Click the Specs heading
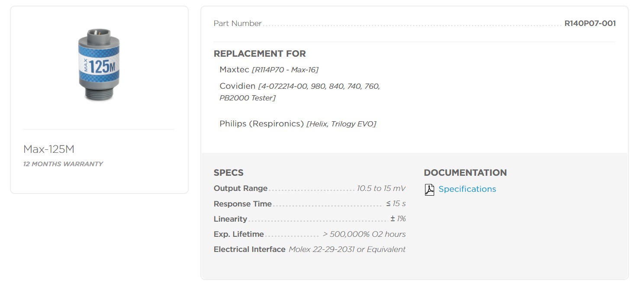 click(x=229, y=173)
